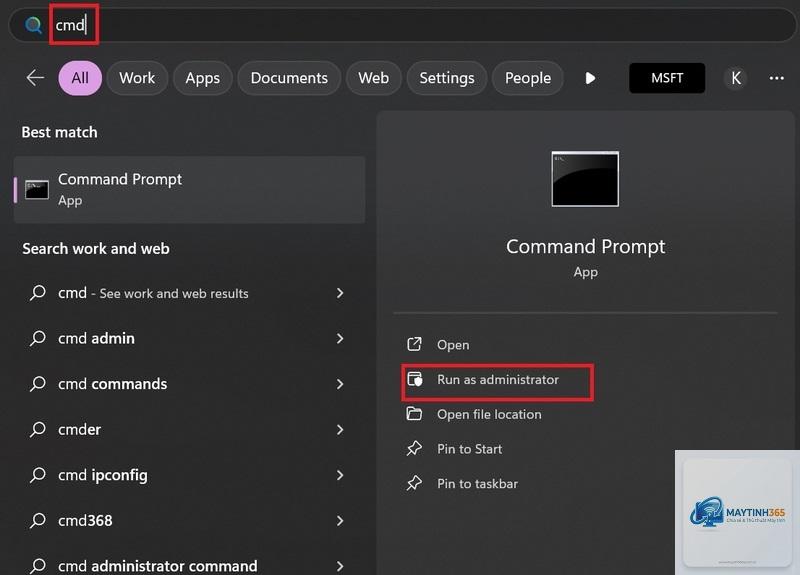Expand the 'cmd admin' chevron

340,339
